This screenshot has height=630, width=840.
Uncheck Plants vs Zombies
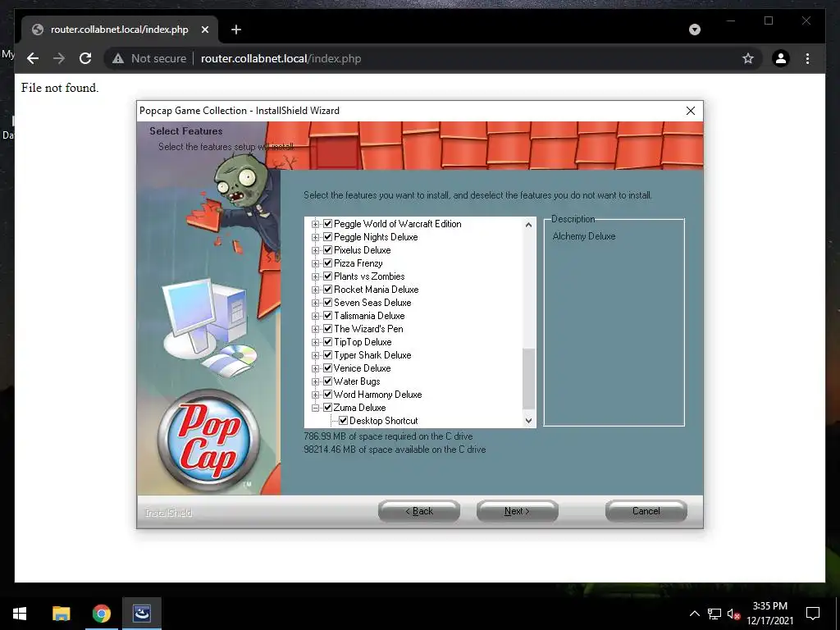(x=328, y=276)
